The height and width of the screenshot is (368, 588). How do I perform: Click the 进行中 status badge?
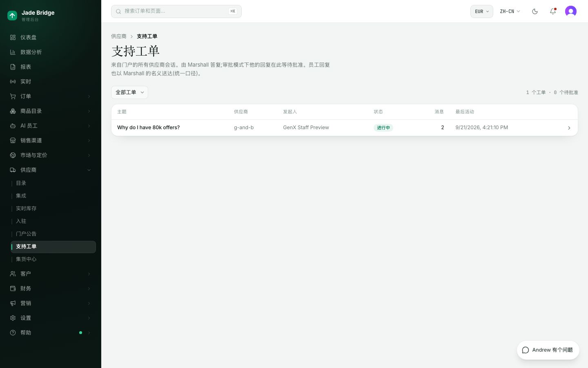(383, 128)
